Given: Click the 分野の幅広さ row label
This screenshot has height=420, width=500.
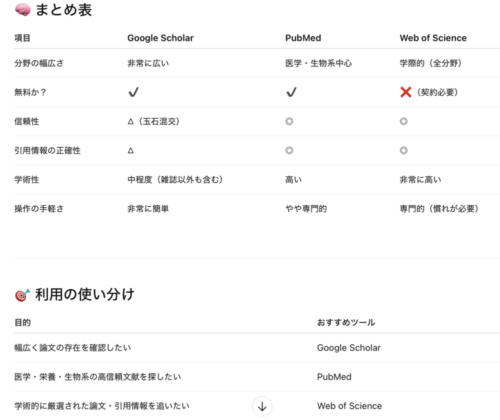Looking at the screenshot, I should pyautogui.click(x=39, y=63).
